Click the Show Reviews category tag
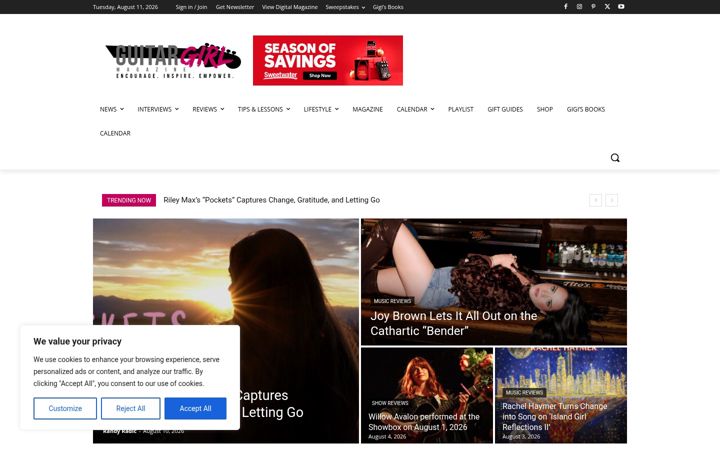The width and height of the screenshot is (720, 450). (390, 403)
